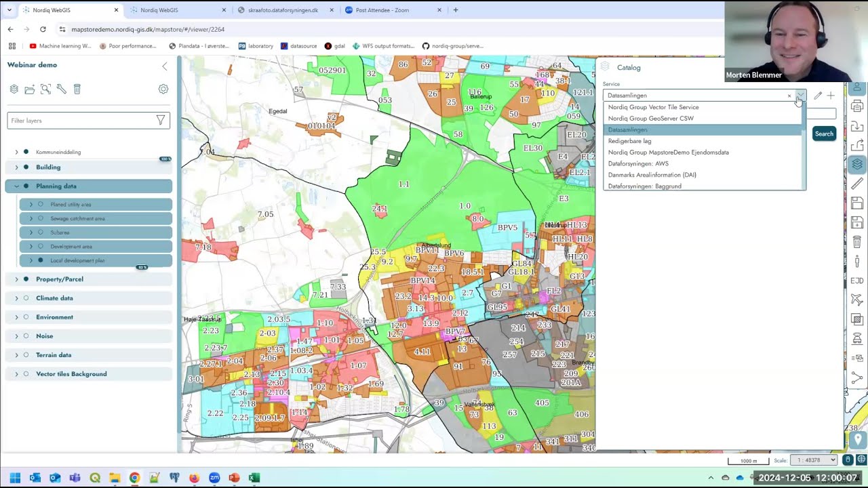Click the browser address bar
Screen dimensions: 868x488
pos(393,29)
